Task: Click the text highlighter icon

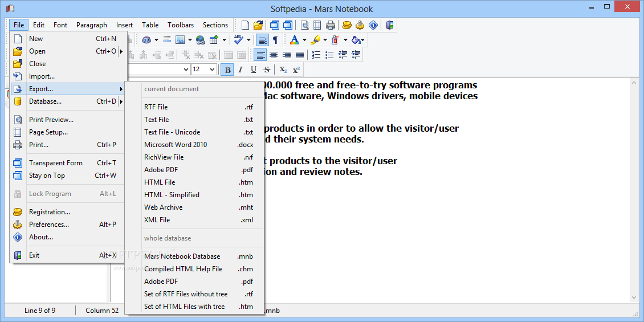Action: tap(315, 40)
